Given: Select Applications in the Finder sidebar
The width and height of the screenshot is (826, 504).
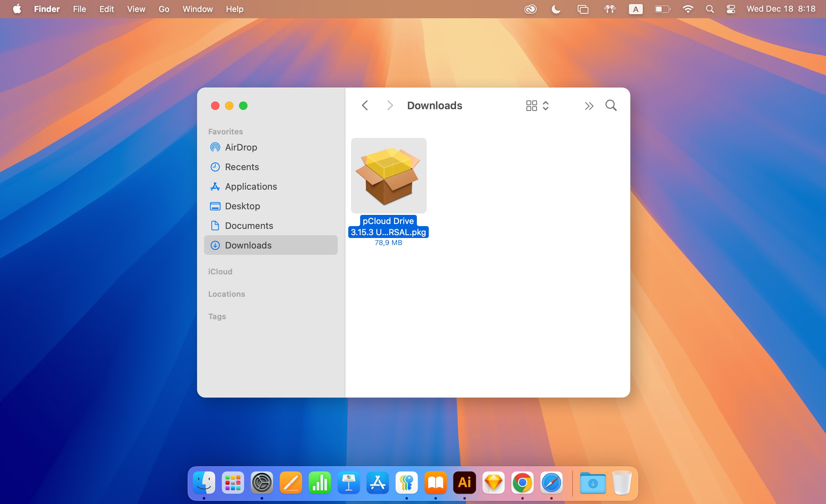Looking at the screenshot, I should pos(251,187).
